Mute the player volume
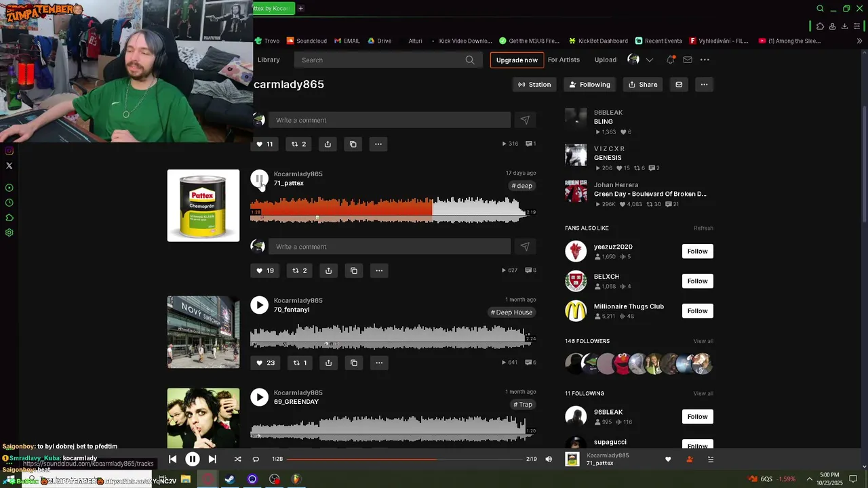Viewport: 868px width, 488px height. pos(549,459)
